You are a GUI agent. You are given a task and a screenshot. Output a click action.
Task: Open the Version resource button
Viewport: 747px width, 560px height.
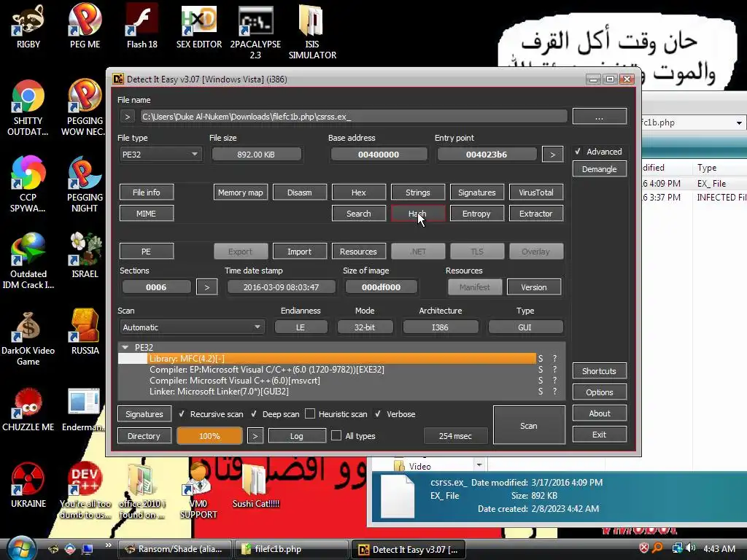point(534,287)
